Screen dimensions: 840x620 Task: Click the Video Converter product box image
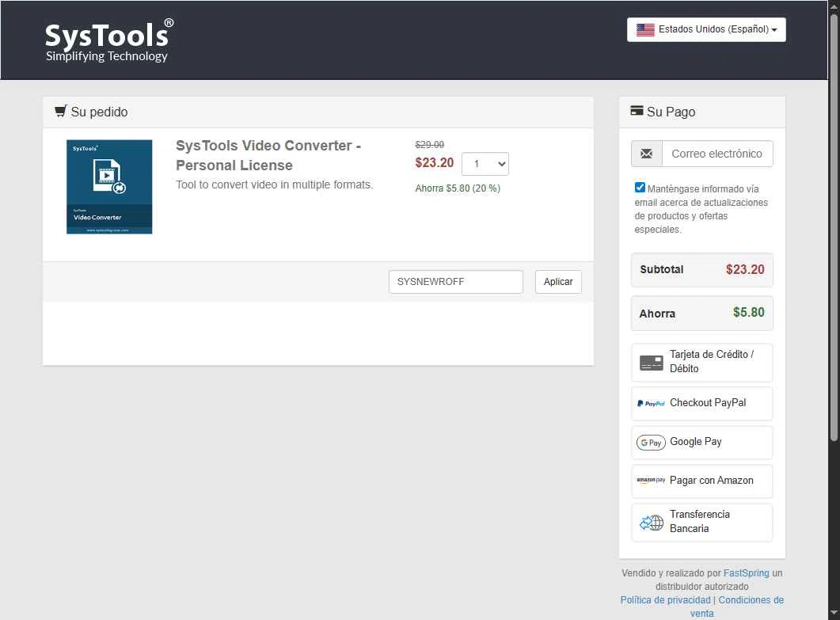(x=109, y=187)
